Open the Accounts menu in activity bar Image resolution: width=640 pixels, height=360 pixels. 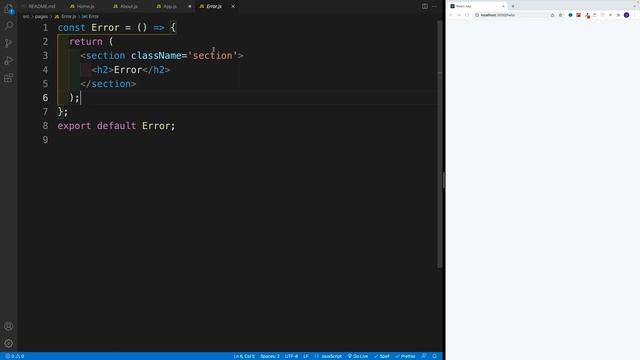pyautogui.click(x=9, y=326)
